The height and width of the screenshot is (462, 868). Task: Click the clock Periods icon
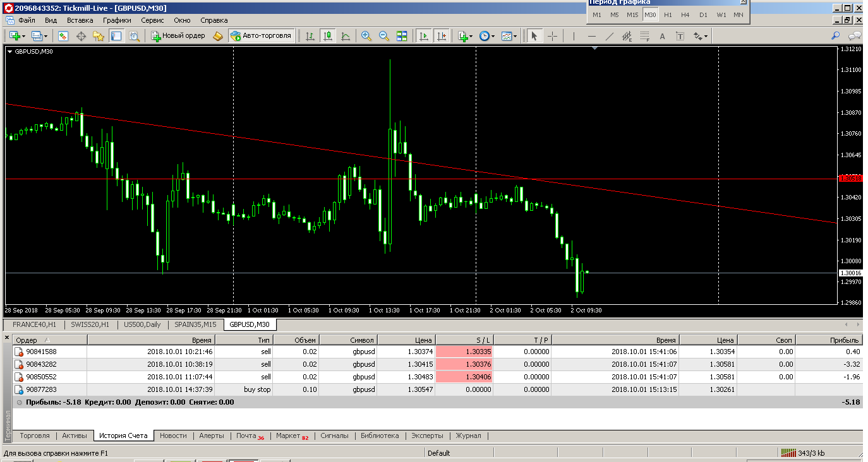coord(485,36)
